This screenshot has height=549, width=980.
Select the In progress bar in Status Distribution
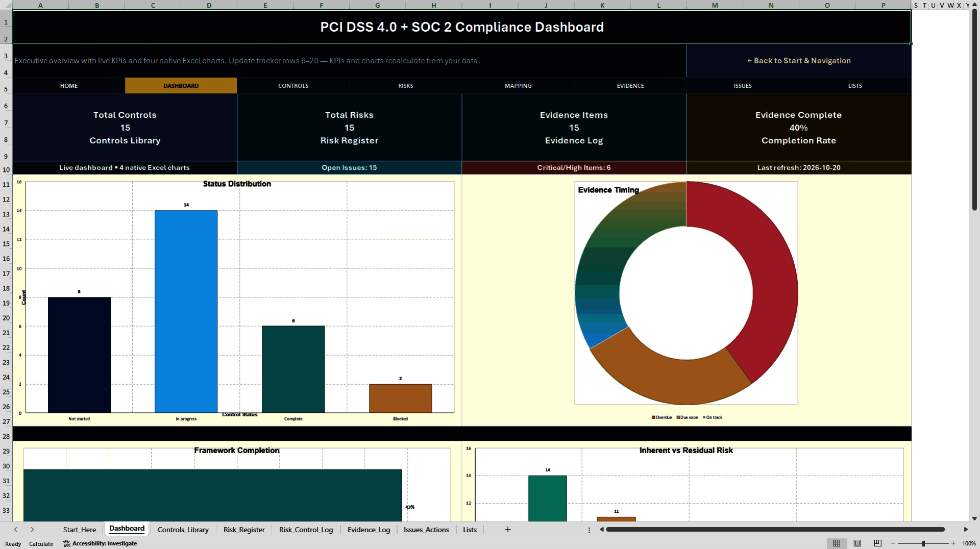[186, 311]
